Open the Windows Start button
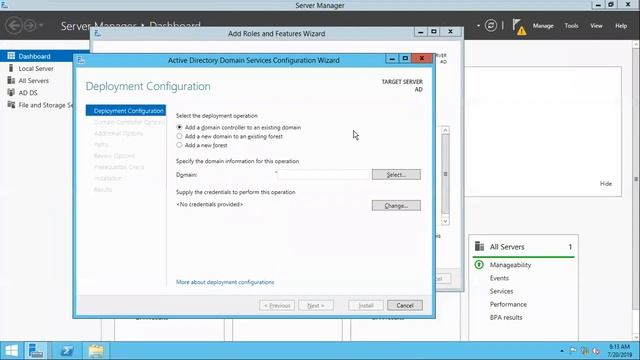The height and width of the screenshot is (360, 640). point(11,351)
